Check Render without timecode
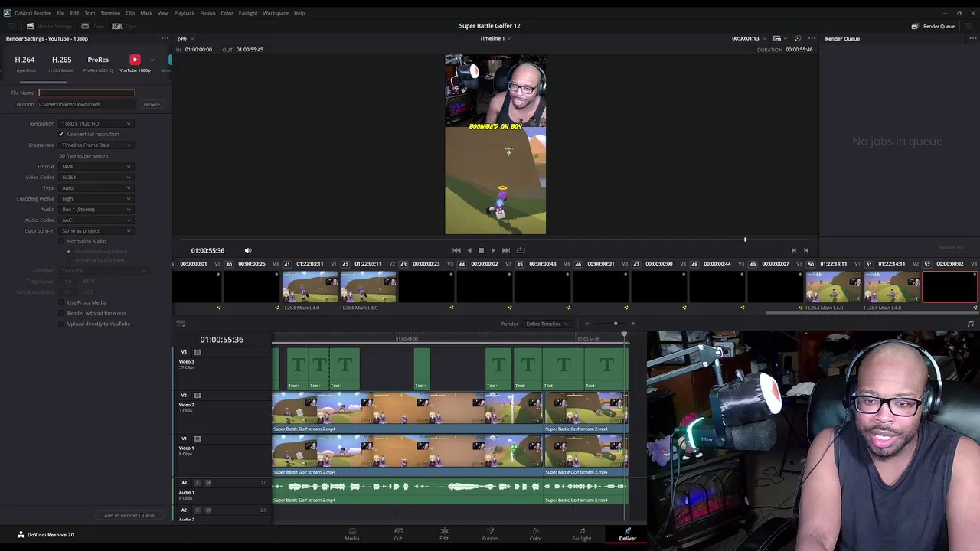The width and height of the screenshot is (980, 551). (x=61, y=313)
